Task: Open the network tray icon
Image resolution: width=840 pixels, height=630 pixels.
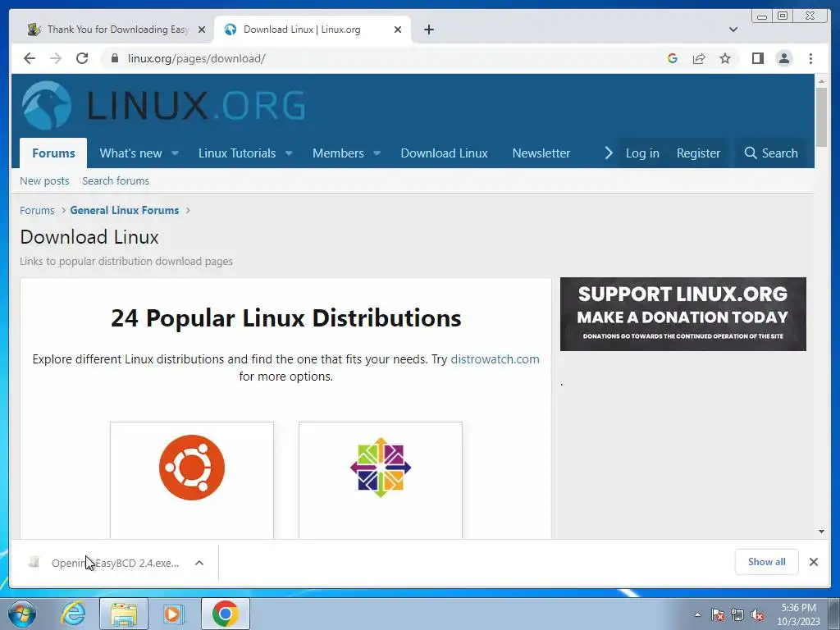Action: point(737,614)
